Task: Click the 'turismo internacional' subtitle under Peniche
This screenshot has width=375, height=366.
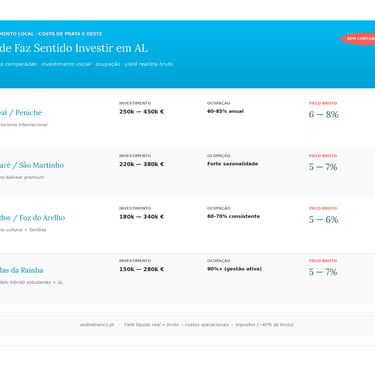Action: pos(24,125)
